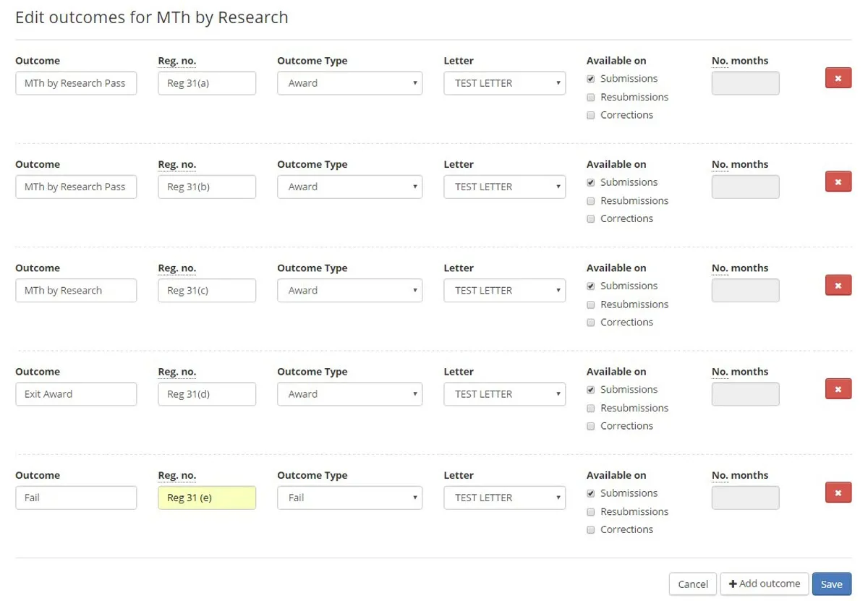Uncheck Submissions for the Fail outcome
Screen dimensions: 868x601
pyautogui.click(x=591, y=493)
